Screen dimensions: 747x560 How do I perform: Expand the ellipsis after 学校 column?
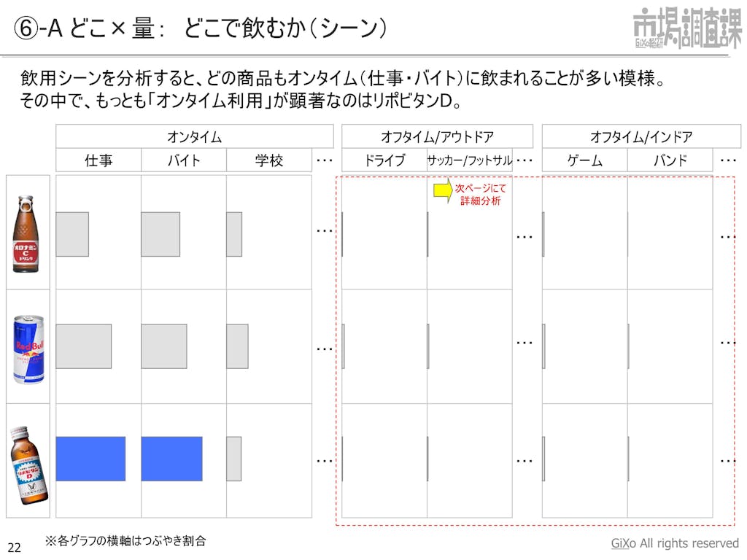pyautogui.click(x=325, y=160)
